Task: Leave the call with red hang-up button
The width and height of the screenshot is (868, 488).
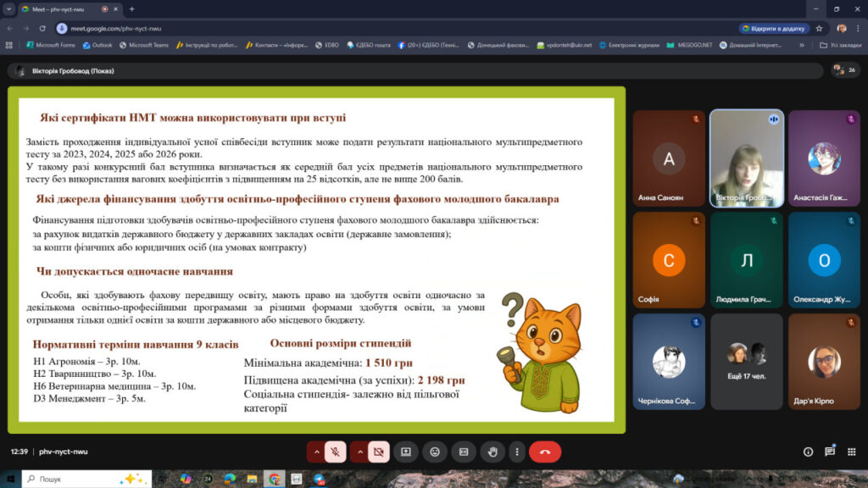Action: [545, 452]
